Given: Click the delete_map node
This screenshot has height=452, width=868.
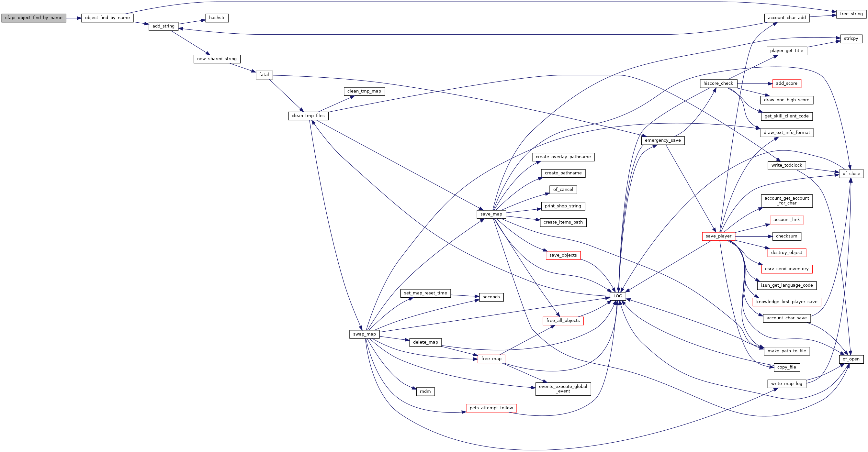Looking at the screenshot, I should coord(425,342).
